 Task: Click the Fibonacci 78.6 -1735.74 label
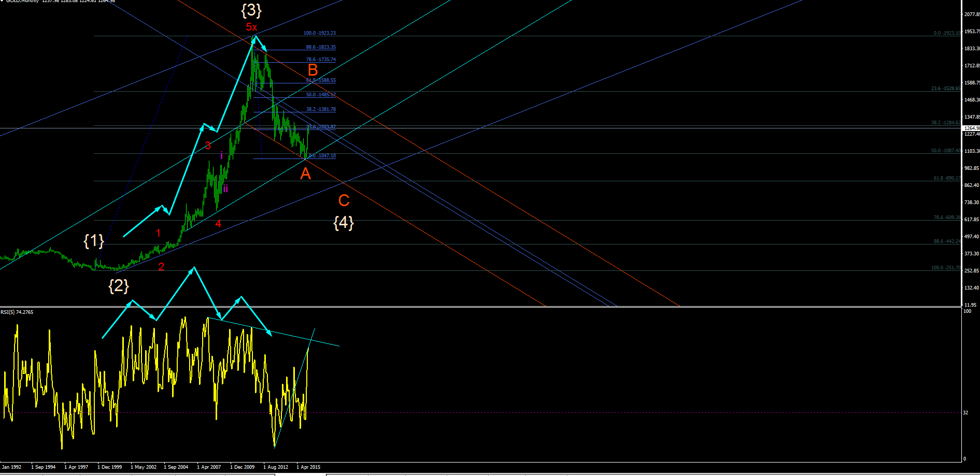(321, 60)
